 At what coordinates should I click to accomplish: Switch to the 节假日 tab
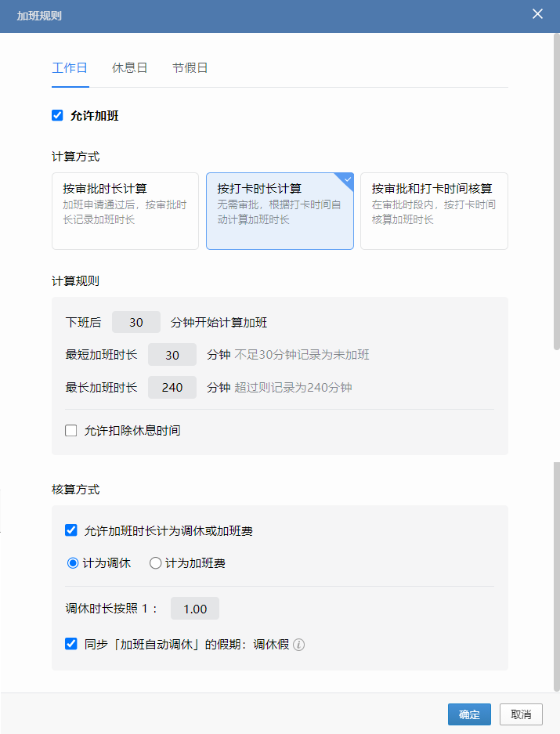(190, 68)
